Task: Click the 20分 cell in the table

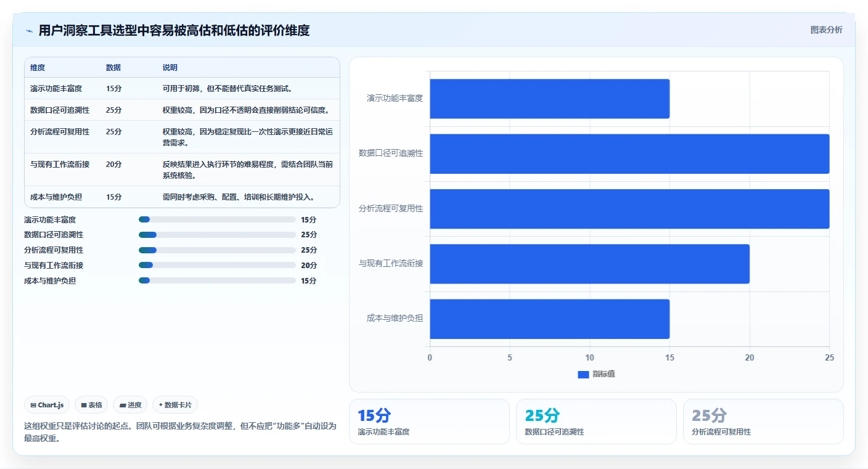Action: (x=114, y=165)
